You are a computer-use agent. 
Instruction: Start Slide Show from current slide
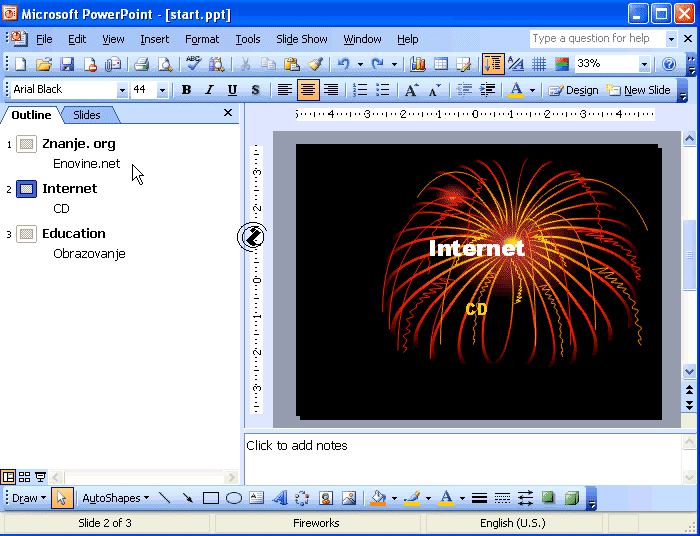(41, 477)
